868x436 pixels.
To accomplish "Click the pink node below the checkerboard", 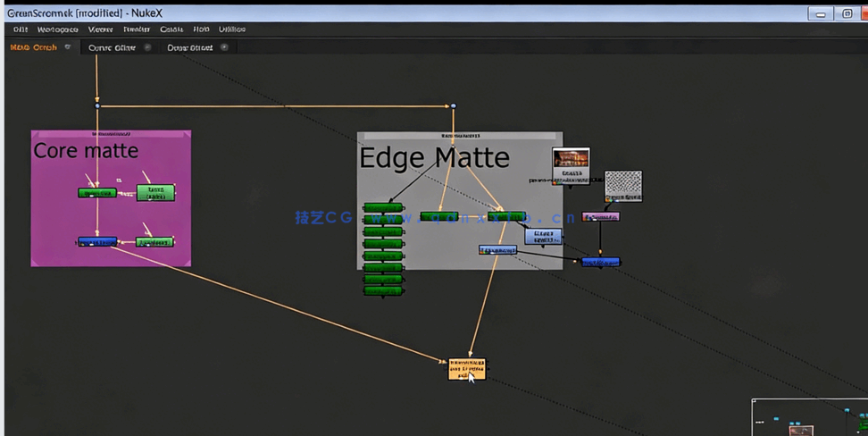I will (600, 216).
